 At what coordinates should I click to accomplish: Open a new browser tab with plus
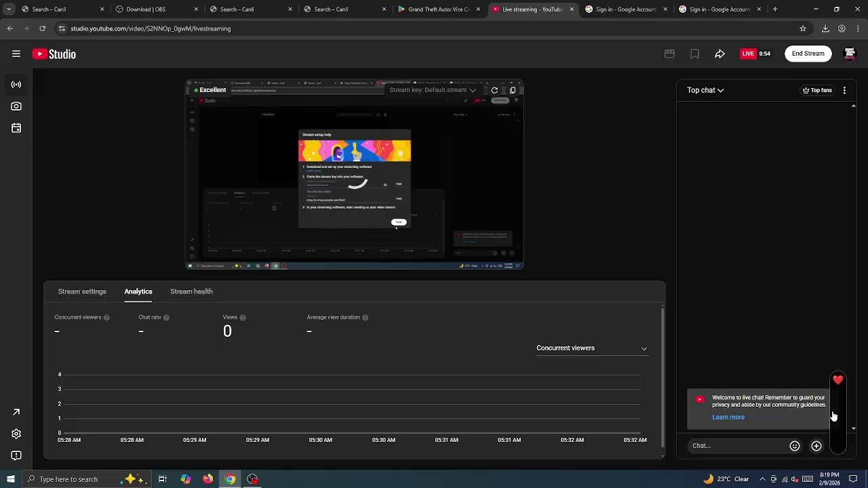pos(775,9)
